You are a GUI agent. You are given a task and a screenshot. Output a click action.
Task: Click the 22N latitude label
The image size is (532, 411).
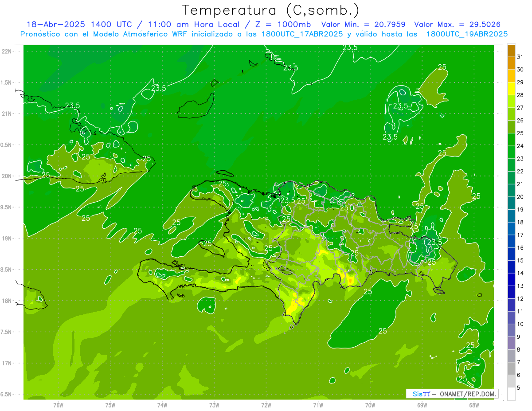click(x=7, y=51)
